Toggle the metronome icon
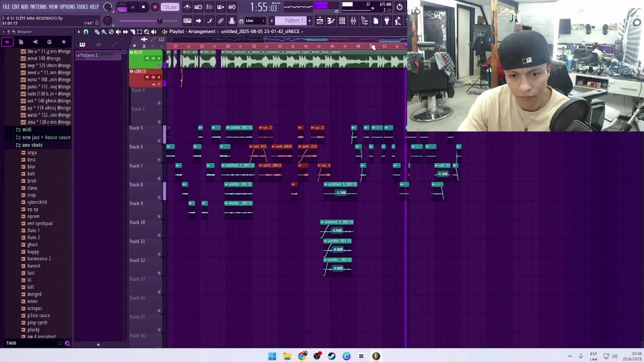Viewport: 644px width, 362px height. click(x=187, y=7)
